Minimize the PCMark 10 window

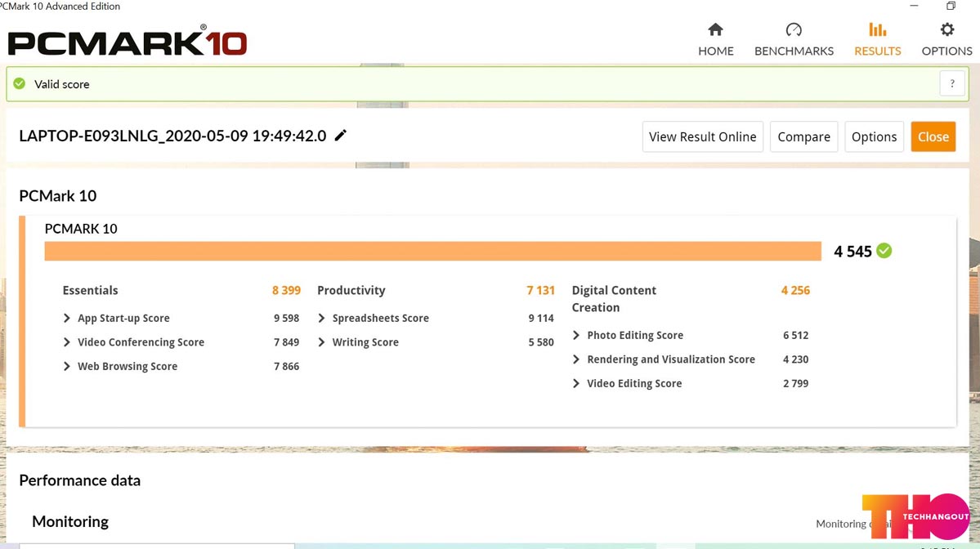pyautogui.click(x=914, y=6)
